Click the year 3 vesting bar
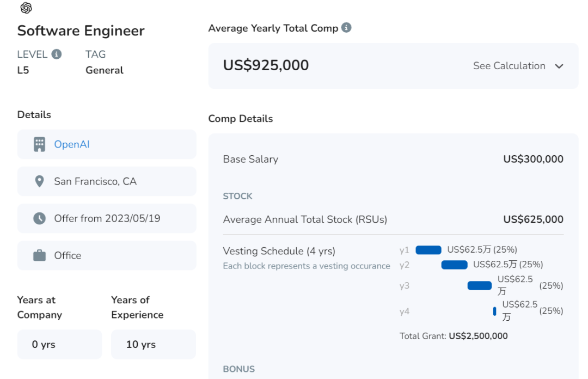This screenshot has width=588, height=379. [480, 285]
